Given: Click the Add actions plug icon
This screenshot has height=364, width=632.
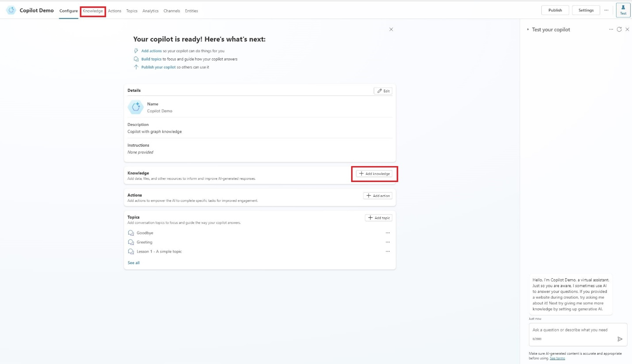Looking at the screenshot, I should pos(136,51).
